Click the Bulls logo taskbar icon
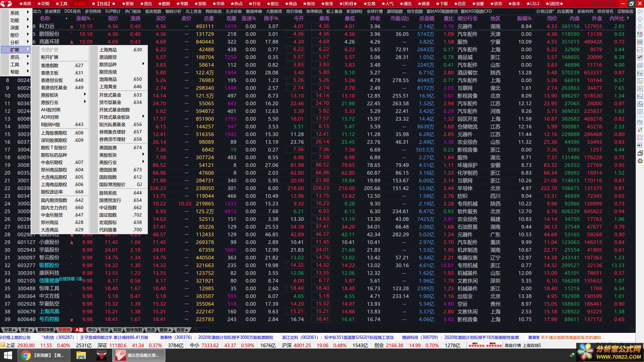Image resolution: width=644 pixels, height=362 pixels. pyautogui.click(x=101, y=355)
